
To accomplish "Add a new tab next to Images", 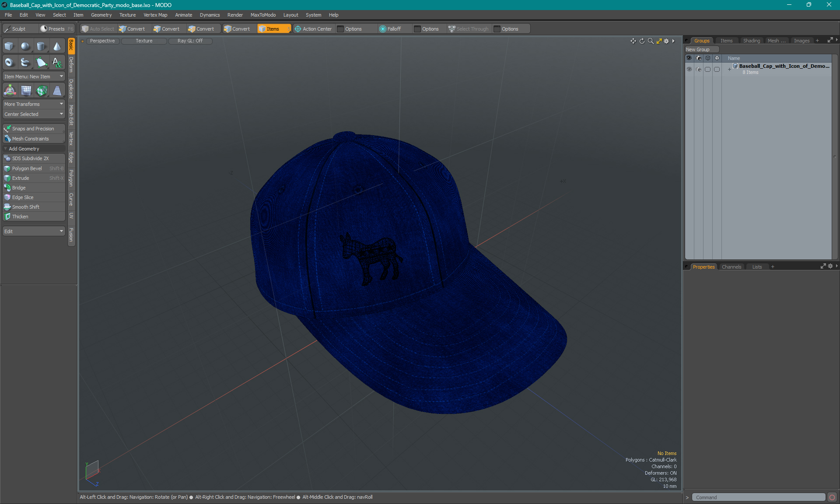I will click(817, 41).
